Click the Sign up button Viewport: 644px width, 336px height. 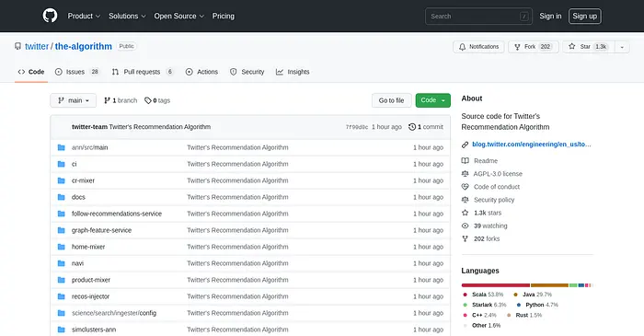(x=585, y=16)
